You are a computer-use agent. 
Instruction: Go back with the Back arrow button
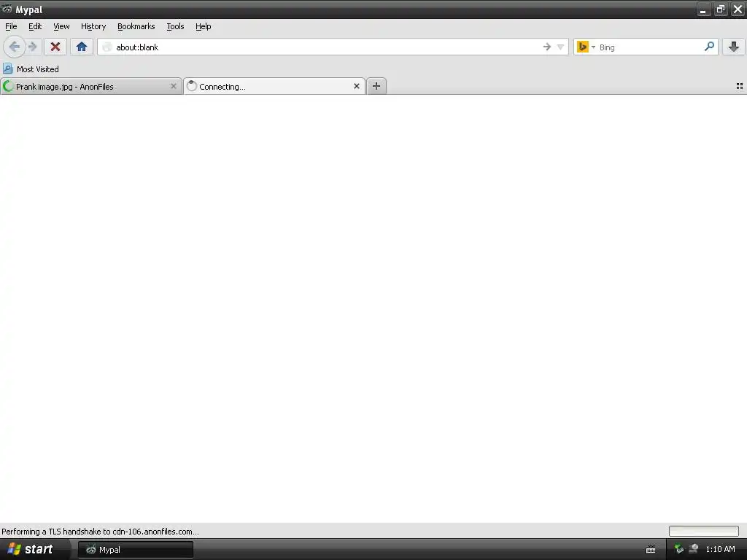click(14, 47)
